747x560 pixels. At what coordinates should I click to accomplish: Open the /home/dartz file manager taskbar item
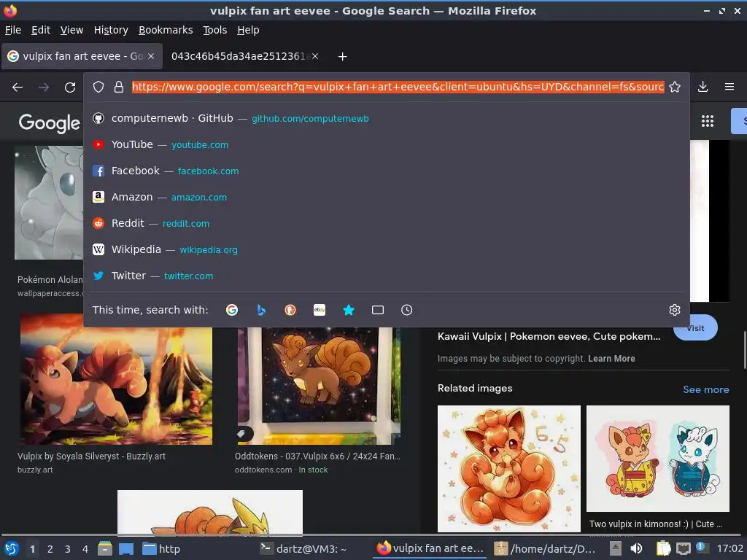[x=544, y=549]
